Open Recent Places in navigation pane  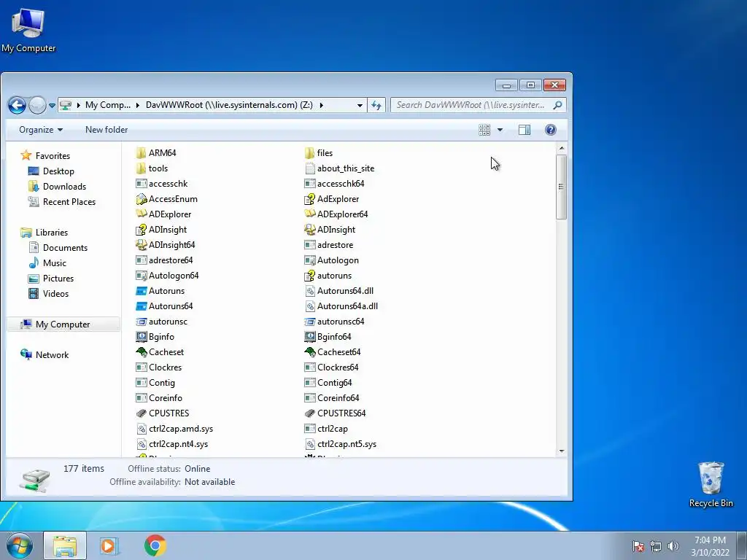(x=69, y=202)
